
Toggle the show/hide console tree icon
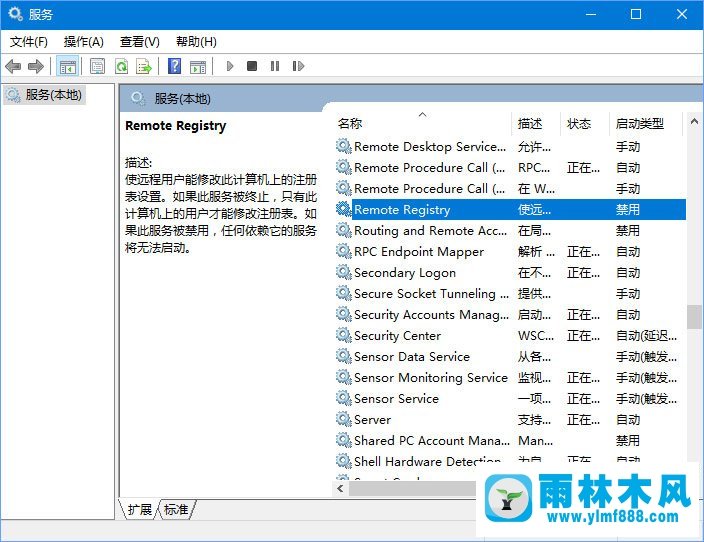click(x=68, y=66)
